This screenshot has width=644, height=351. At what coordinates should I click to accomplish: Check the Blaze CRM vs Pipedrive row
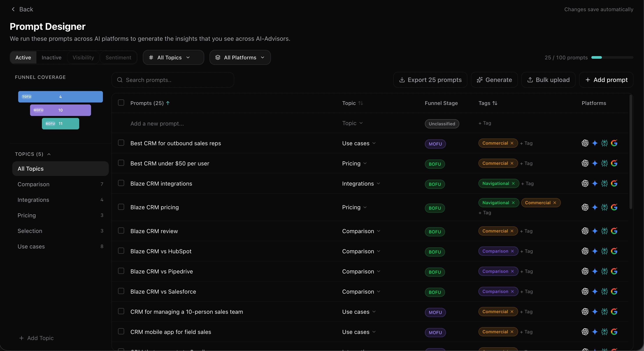pyautogui.click(x=121, y=271)
